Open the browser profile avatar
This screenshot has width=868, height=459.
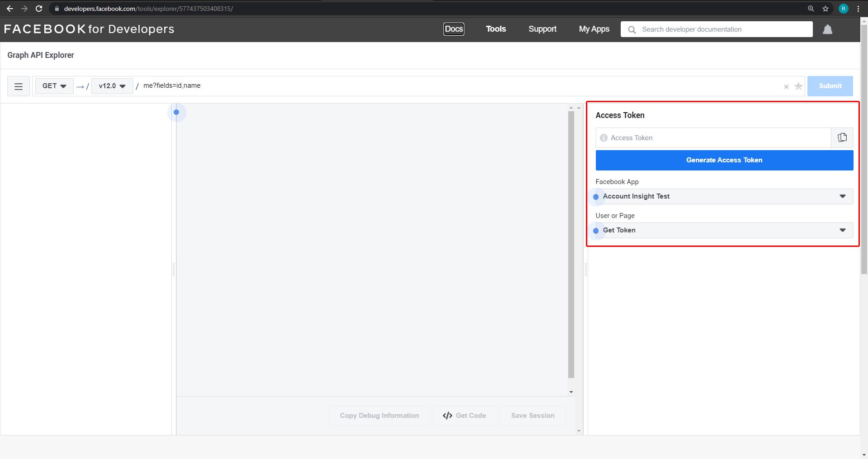[843, 9]
